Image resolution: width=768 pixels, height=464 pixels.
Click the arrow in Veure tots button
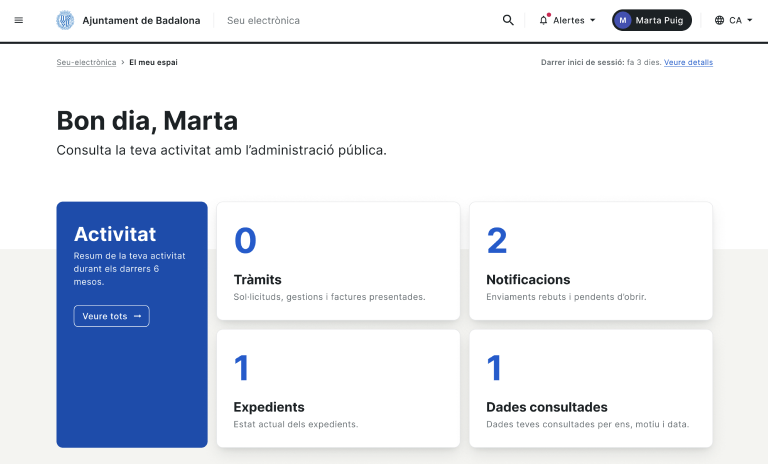click(138, 316)
